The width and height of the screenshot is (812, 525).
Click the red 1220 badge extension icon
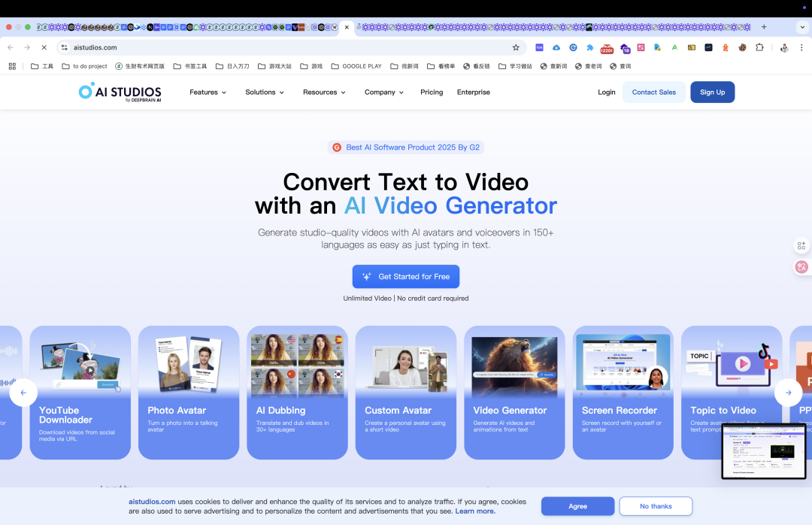click(607, 48)
